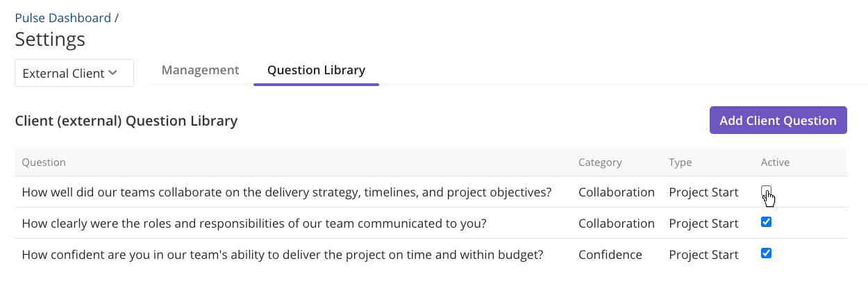This screenshot has width=868, height=286.
Task: Click the Active column header
Action: coord(775,162)
